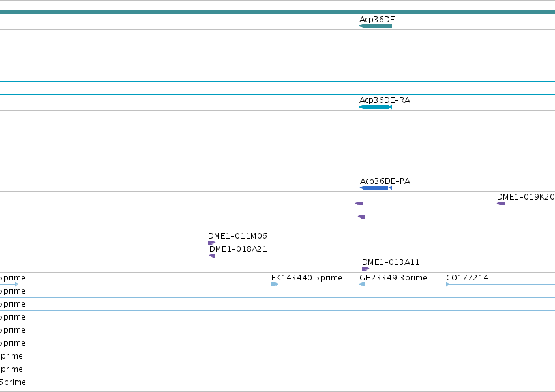Select the purple arrowhead under DME1-011M06
The image size is (555, 392).
(212, 243)
